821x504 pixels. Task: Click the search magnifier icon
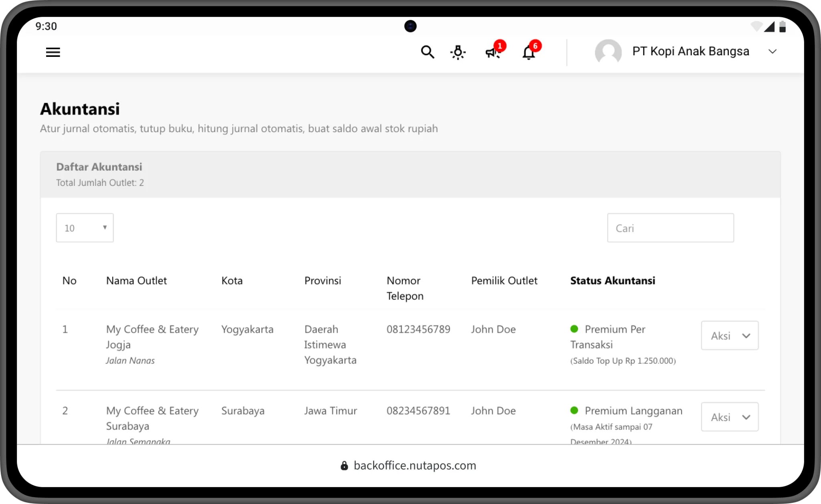[x=427, y=52]
